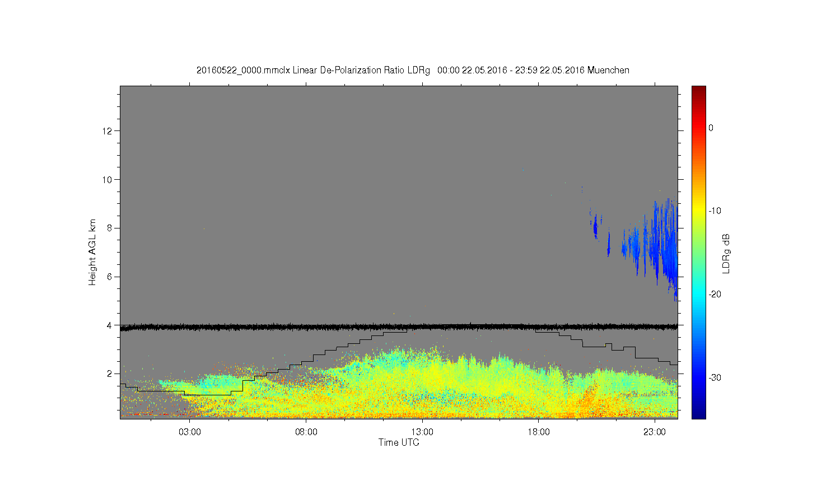Click the 'Height AGL km' axis label
This screenshot has height=504, width=840.
92,252
